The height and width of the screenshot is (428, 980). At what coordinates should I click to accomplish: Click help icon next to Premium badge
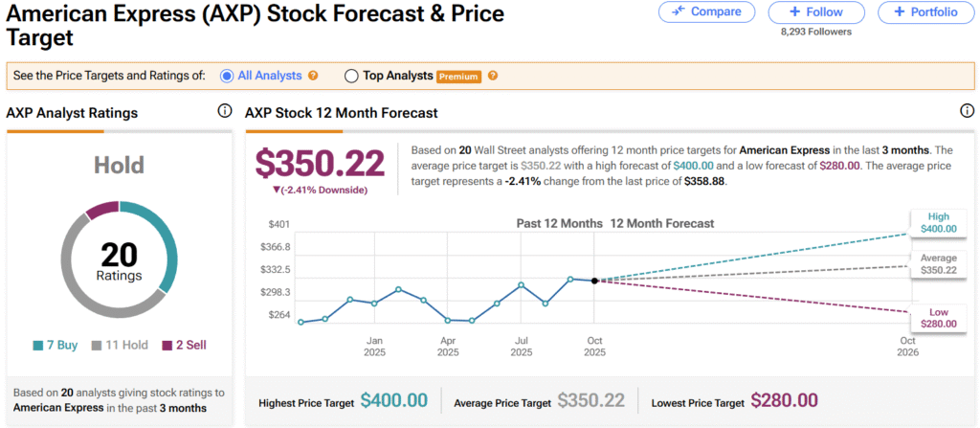(493, 76)
